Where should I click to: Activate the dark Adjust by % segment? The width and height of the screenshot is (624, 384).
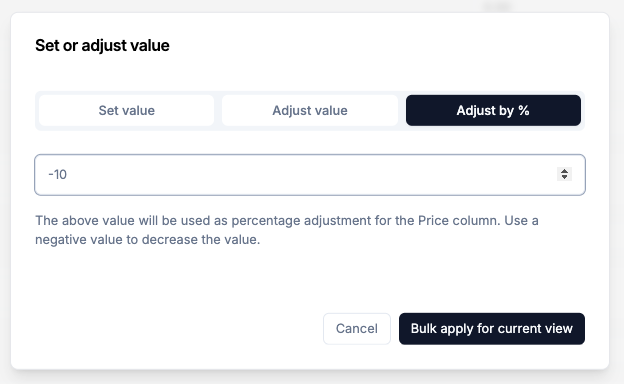493,110
